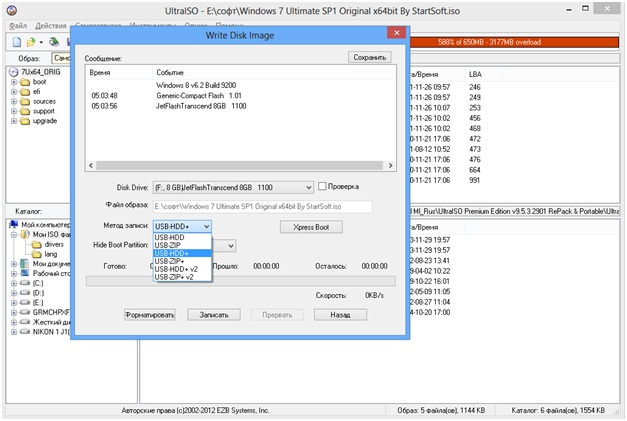Viewport: 627px width, 421px height.
Task: Expand the upgrade folder node
Action: click(x=14, y=121)
